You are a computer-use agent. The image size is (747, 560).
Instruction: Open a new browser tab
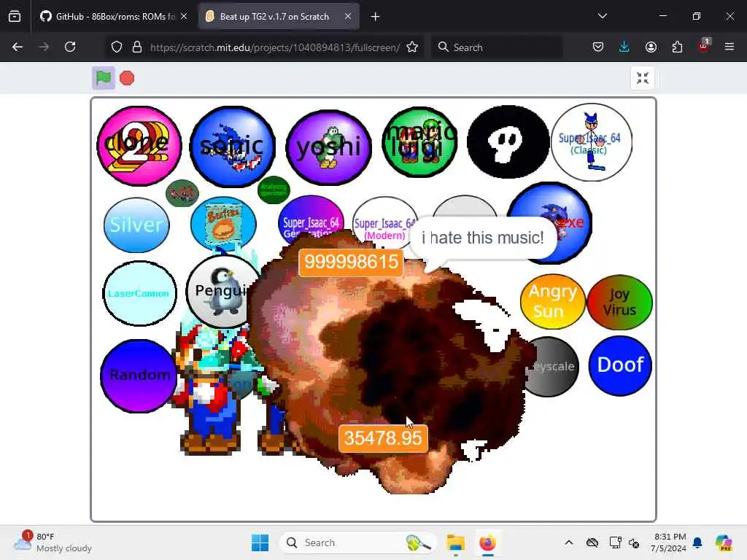(x=376, y=17)
